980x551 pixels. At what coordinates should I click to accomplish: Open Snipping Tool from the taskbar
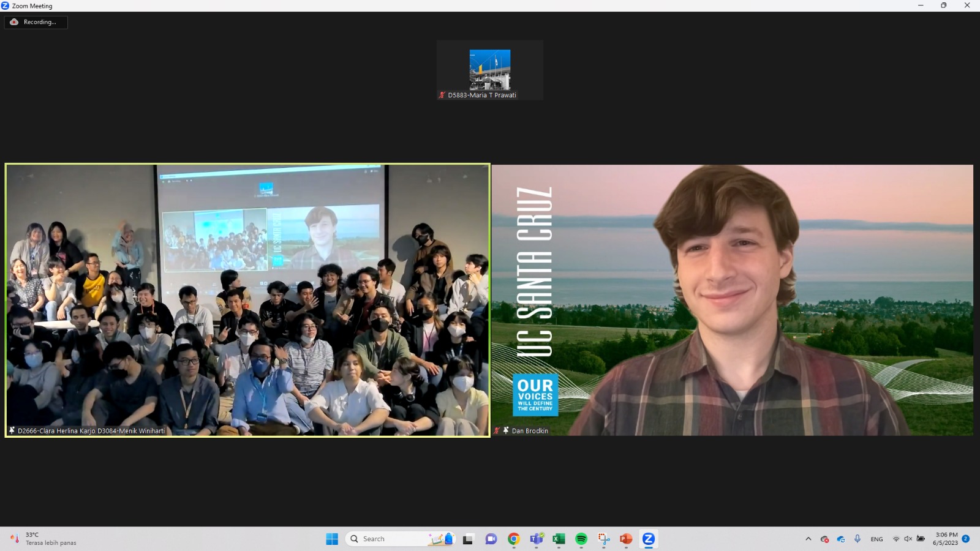(x=604, y=539)
